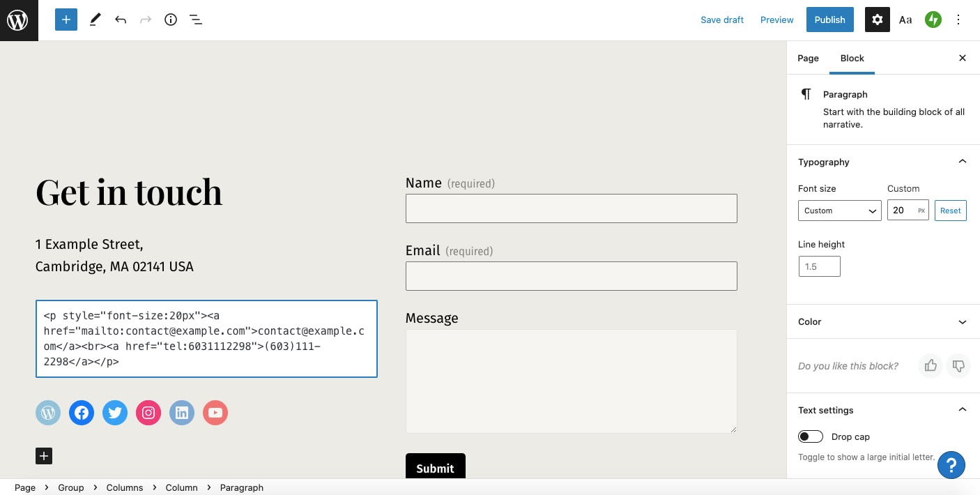
Task: Click the Facebook social icon
Action: (x=82, y=413)
